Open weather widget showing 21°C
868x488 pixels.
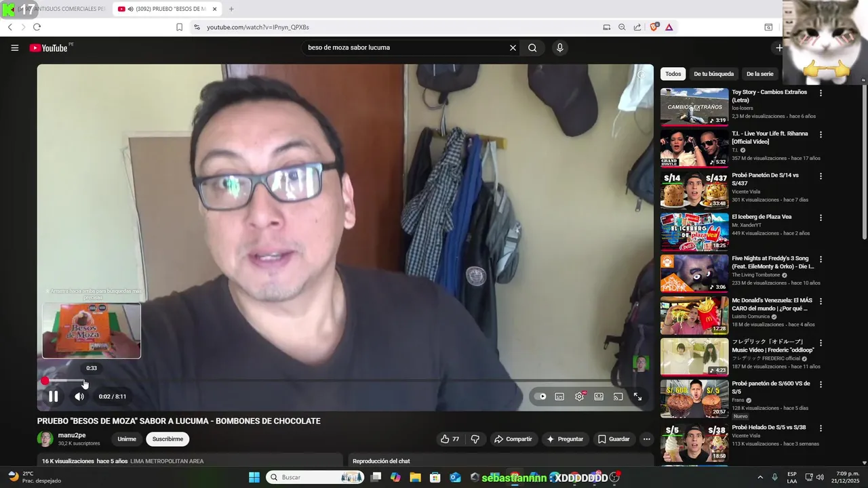34,477
